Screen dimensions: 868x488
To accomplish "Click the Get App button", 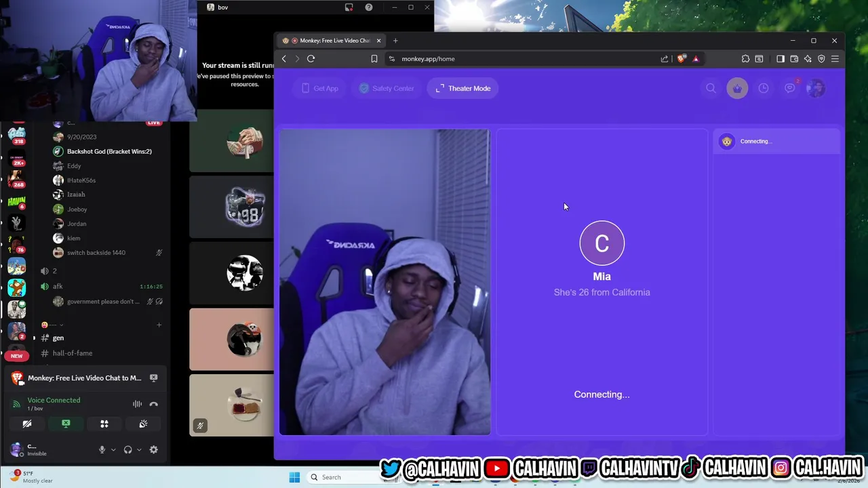I will pos(319,88).
